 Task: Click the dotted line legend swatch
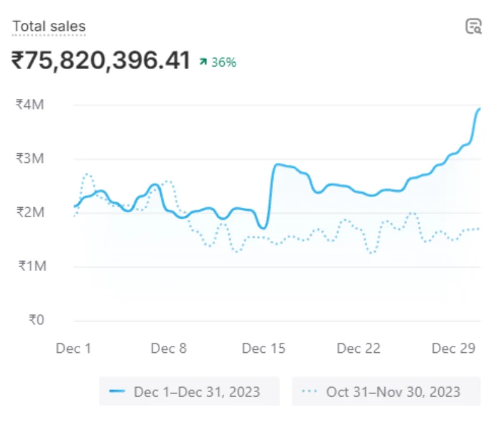(x=310, y=392)
